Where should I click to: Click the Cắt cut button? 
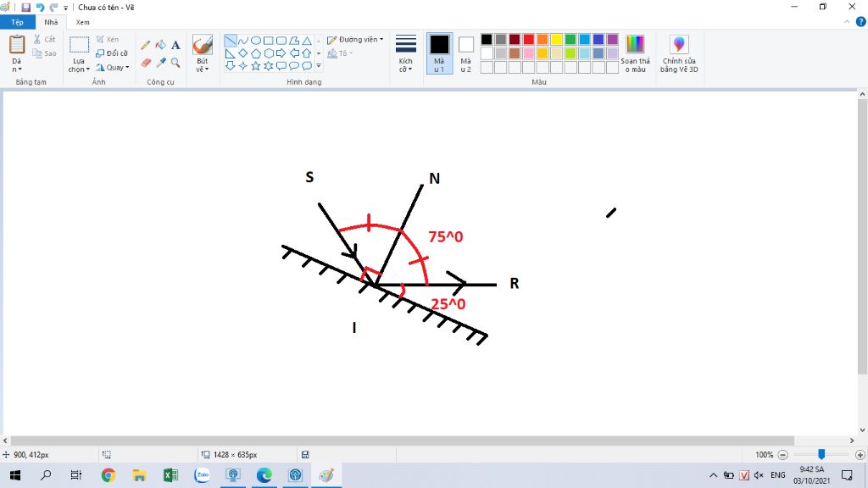[44, 39]
